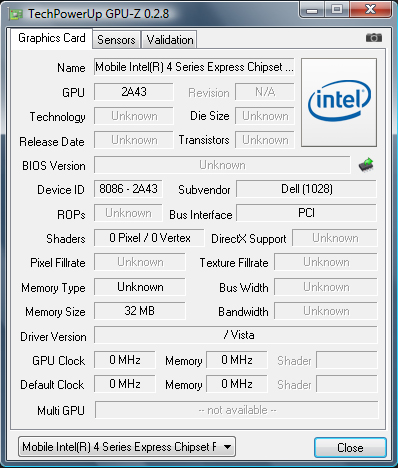
Task: Click the Name field showing Mobile Intel chipset
Action: click(194, 67)
